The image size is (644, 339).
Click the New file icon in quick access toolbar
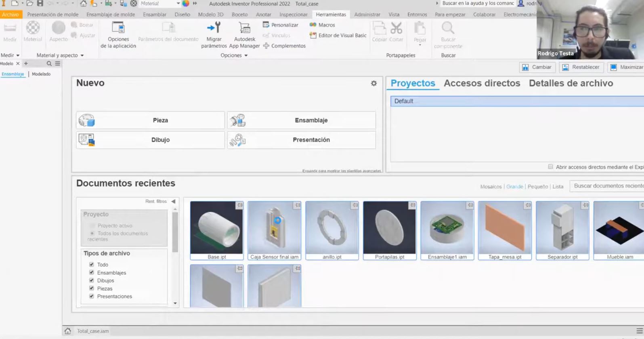click(x=15, y=4)
